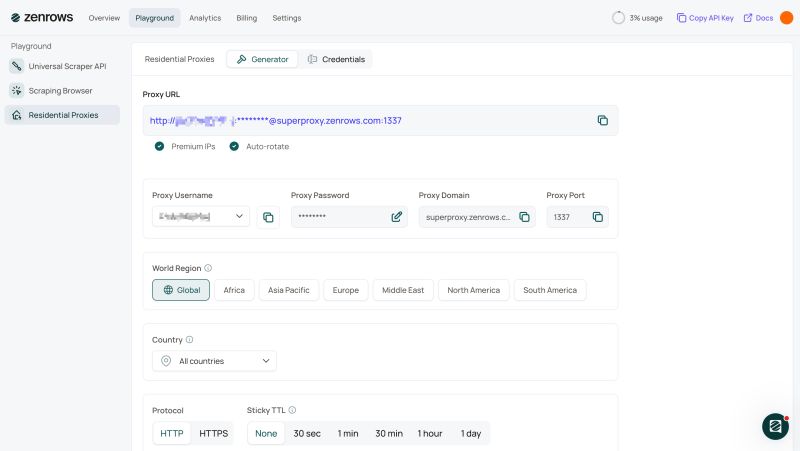Image resolution: width=800 pixels, height=451 pixels.
Task: Click the Scraping Browser sidebar icon
Action: coord(17,90)
